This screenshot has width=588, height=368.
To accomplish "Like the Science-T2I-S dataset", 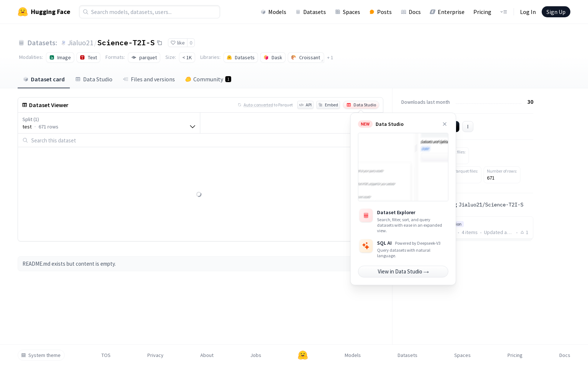I will [x=178, y=43].
